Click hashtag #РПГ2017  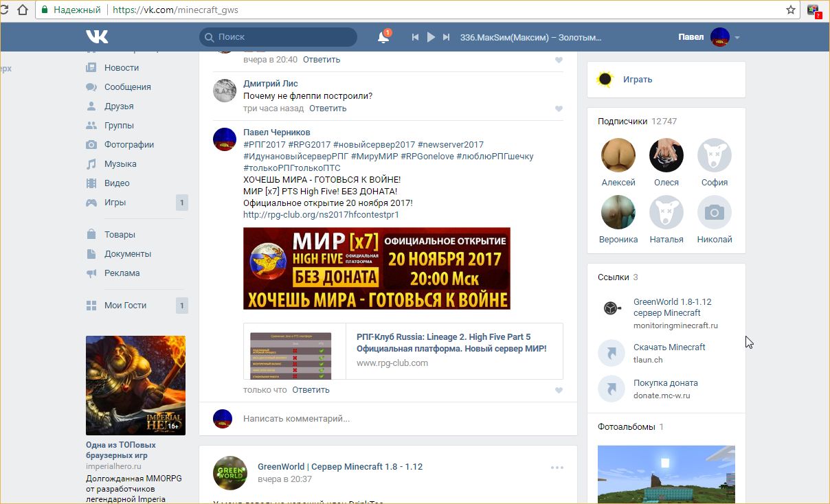pyautogui.click(x=264, y=145)
